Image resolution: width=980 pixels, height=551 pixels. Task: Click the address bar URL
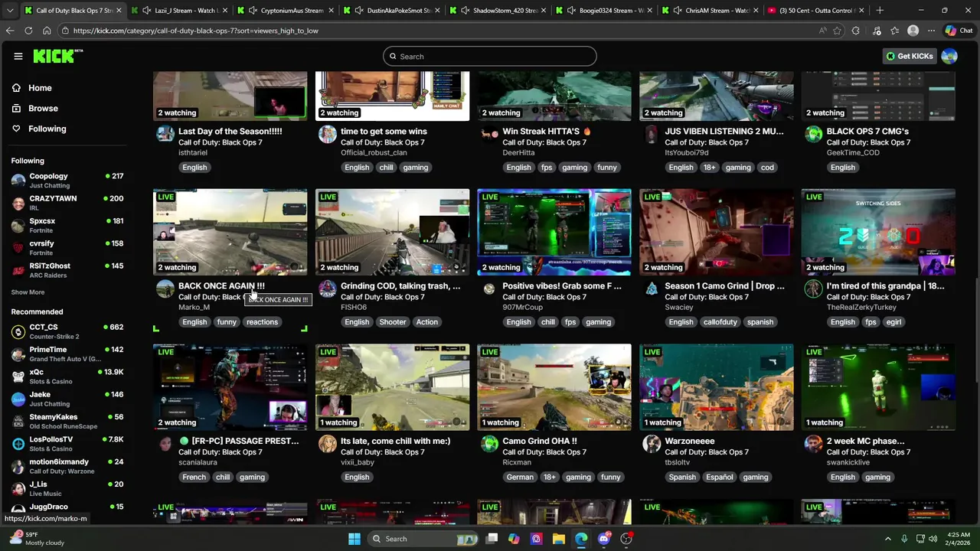[x=195, y=31]
